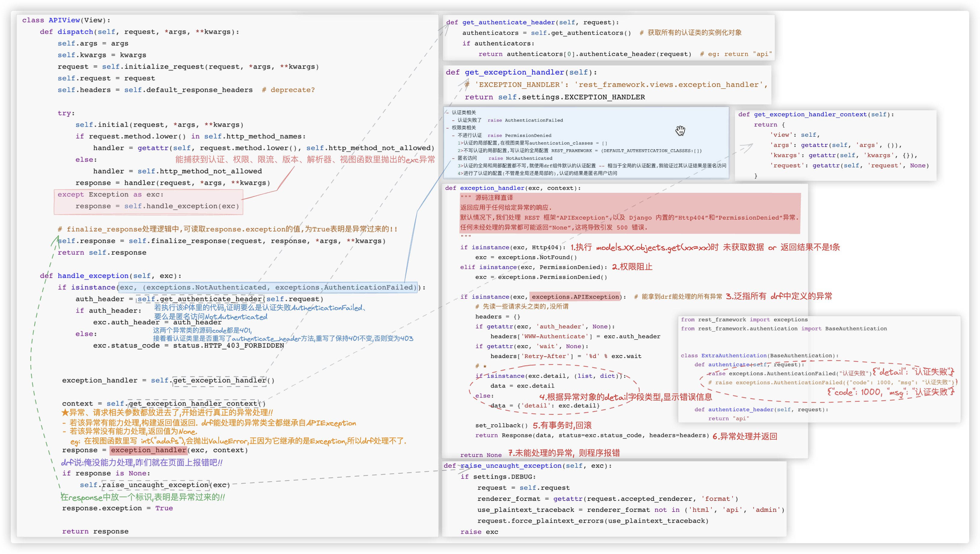This screenshot has width=980, height=554.
Task: Click the orange star note '★异常、请求相关参数'
Action: (167, 412)
